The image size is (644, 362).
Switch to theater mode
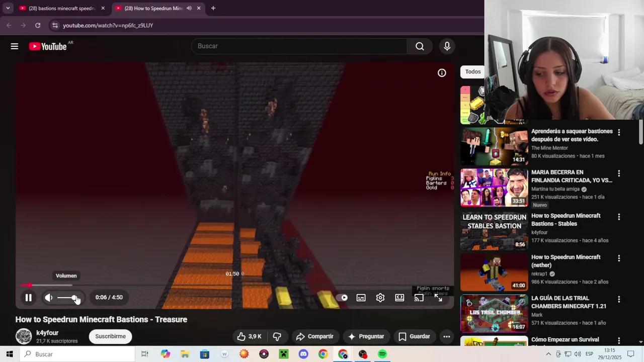[x=399, y=298]
